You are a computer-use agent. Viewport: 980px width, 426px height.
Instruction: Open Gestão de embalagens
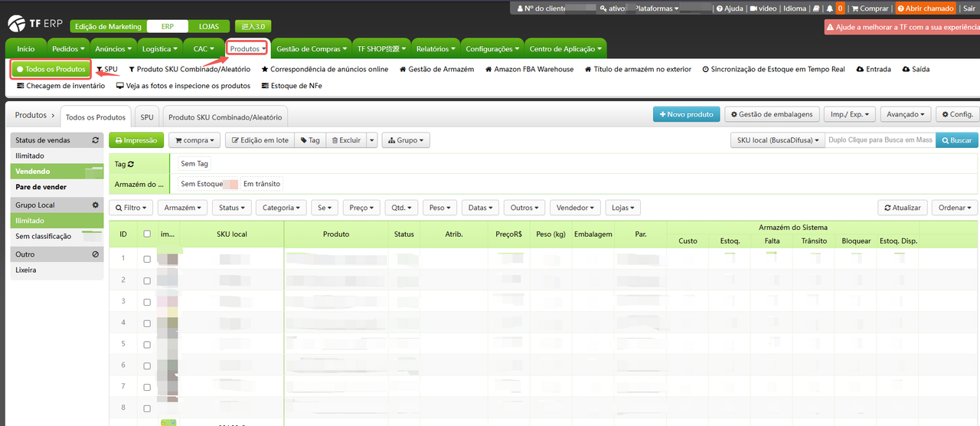click(773, 114)
